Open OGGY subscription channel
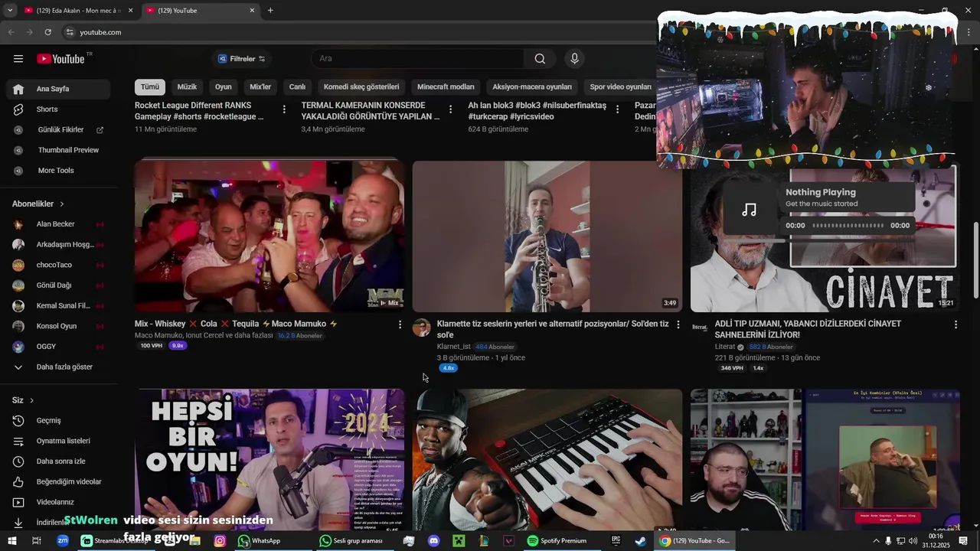Screen dimensions: 980x551 click(60, 347)
